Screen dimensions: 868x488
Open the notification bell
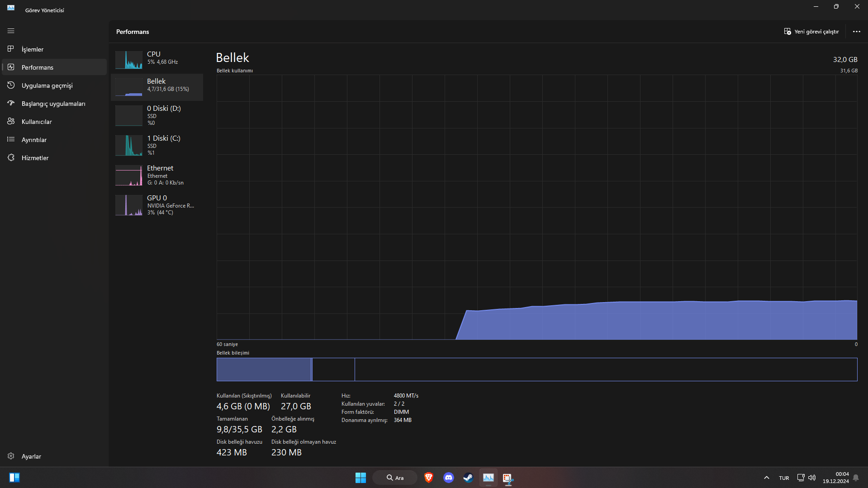[856, 478]
